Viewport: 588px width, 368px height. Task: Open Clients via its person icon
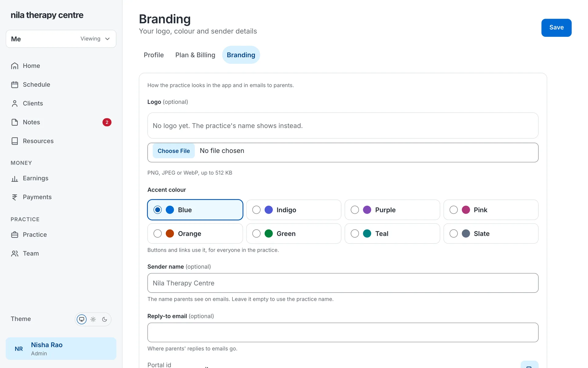[14, 104]
